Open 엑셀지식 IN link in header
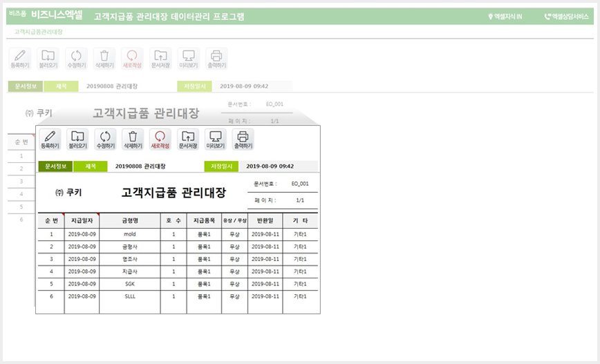The image size is (600, 364). tap(505, 17)
